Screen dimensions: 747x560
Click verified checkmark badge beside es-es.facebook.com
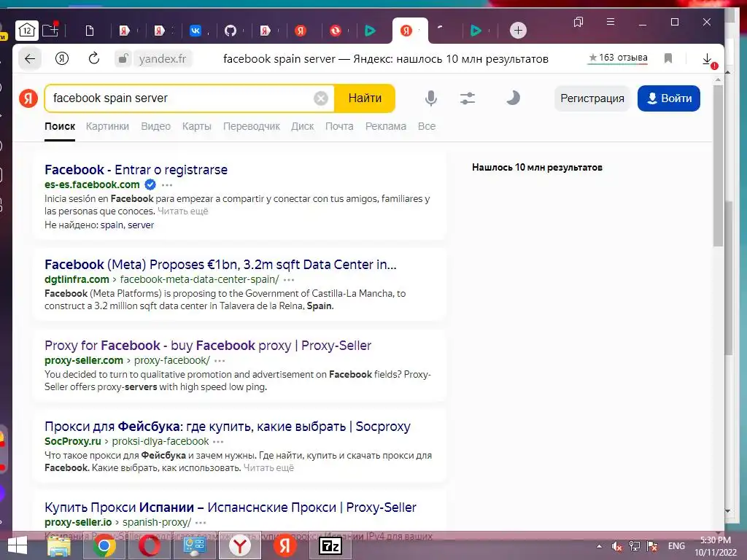click(x=150, y=184)
